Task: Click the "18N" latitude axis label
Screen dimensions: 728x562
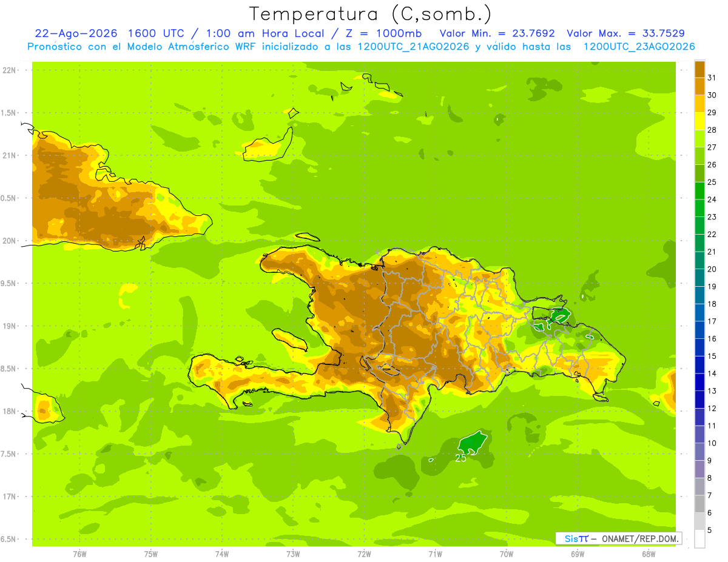Action: point(8,411)
